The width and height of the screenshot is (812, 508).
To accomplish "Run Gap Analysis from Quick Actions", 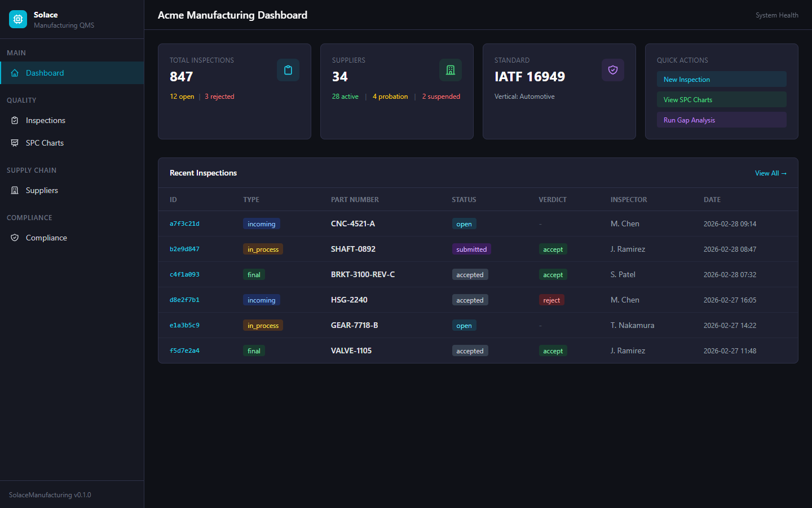I will click(721, 120).
